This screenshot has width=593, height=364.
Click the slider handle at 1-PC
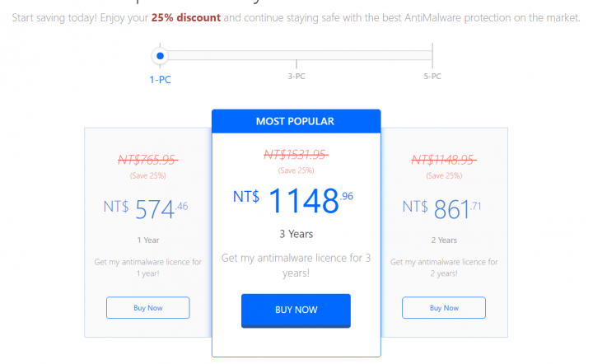[x=161, y=56]
